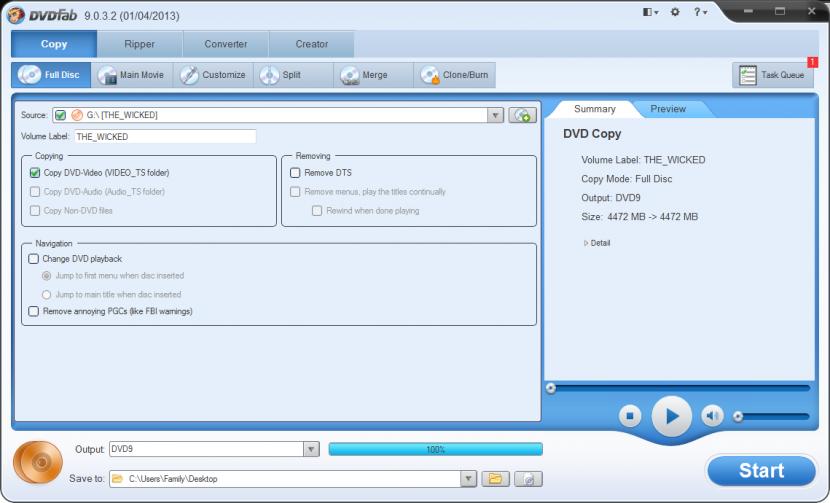
Task: Click the preview volume slider
Action: (772, 416)
